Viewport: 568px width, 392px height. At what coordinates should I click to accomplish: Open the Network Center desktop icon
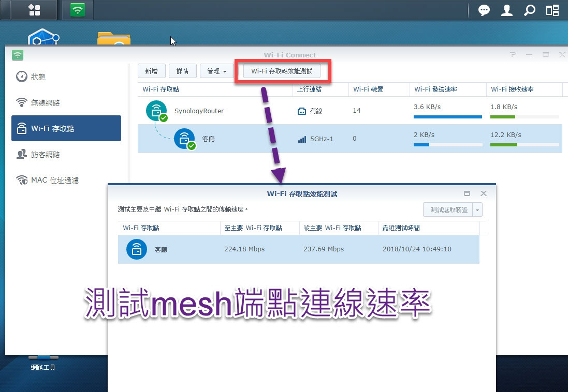(43, 37)
